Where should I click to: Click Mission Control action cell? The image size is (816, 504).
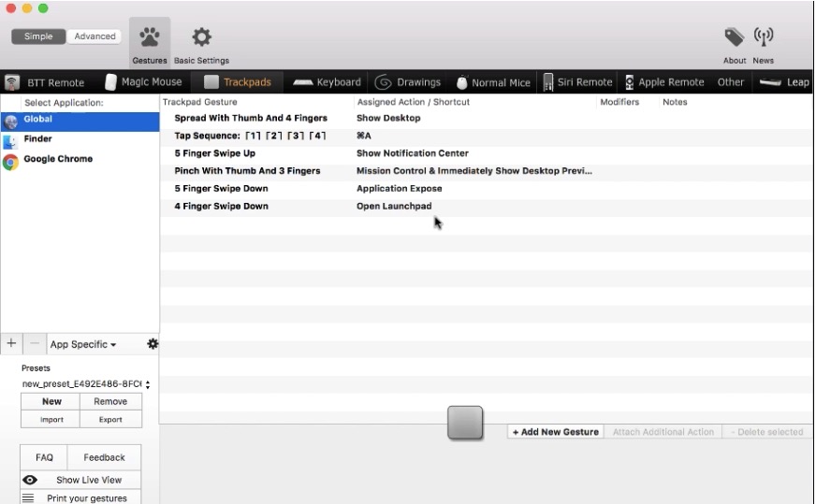pyautogui.click(x=474, y=171)
